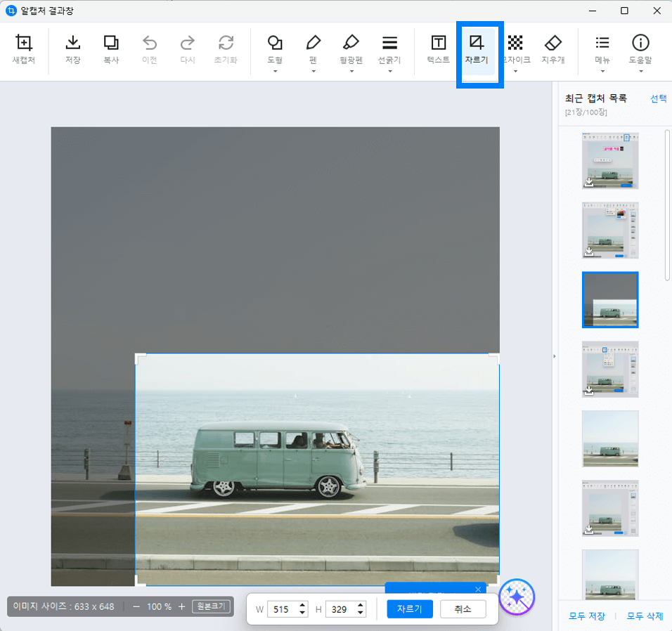The height and width of the screenshot is (631, 672).
Task: Open second thumbnail with color palette
Action: (x=610, y=230)
